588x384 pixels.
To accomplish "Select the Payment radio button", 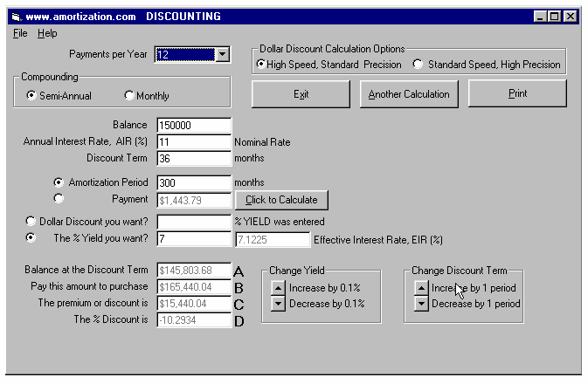I will [59, 199].
